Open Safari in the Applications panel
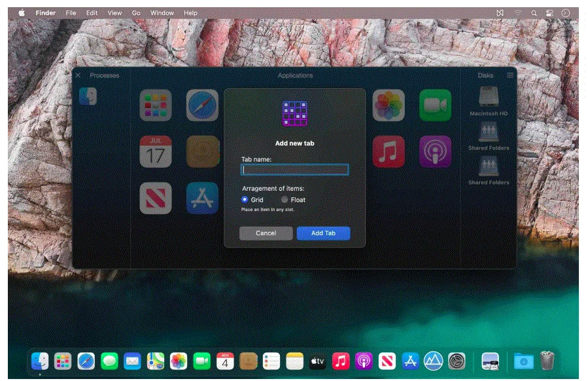This screenshot has width=588, height=381. [202, 105]
